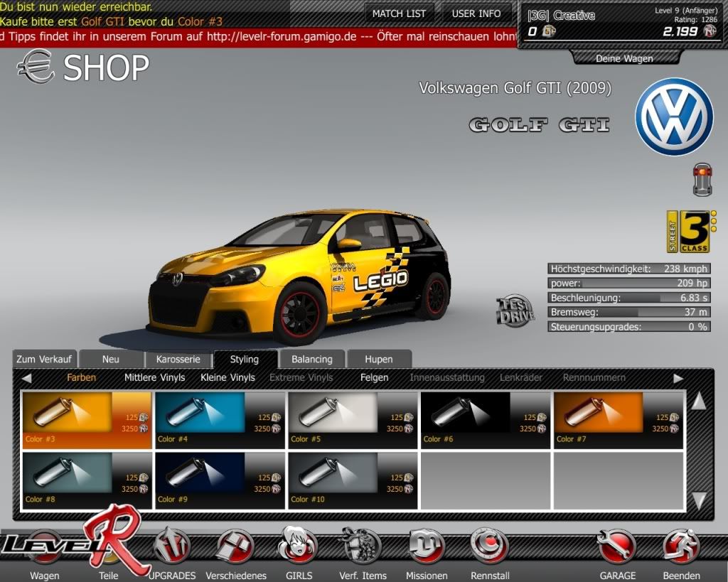
Task: Open the Wagen section icon
Action: tap(44, 549)
